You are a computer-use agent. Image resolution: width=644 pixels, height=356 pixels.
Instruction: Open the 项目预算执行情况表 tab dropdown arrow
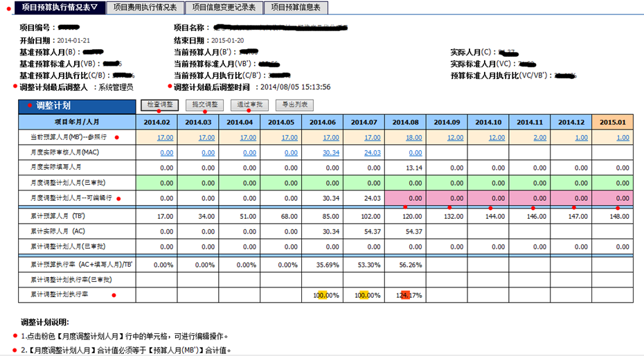pos(94,7)
